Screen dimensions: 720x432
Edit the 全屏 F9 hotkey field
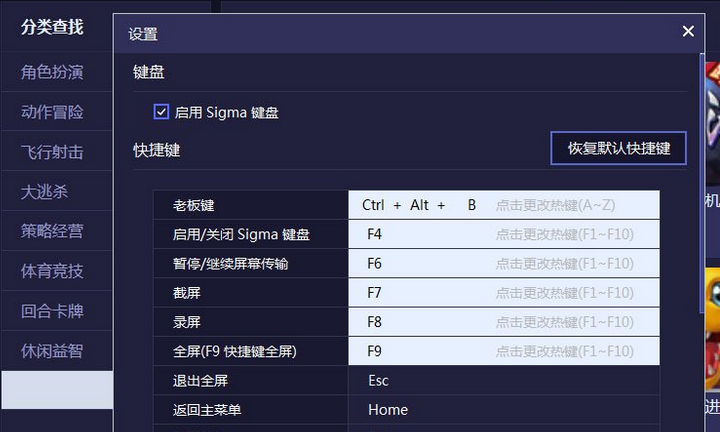coord(504,351)
